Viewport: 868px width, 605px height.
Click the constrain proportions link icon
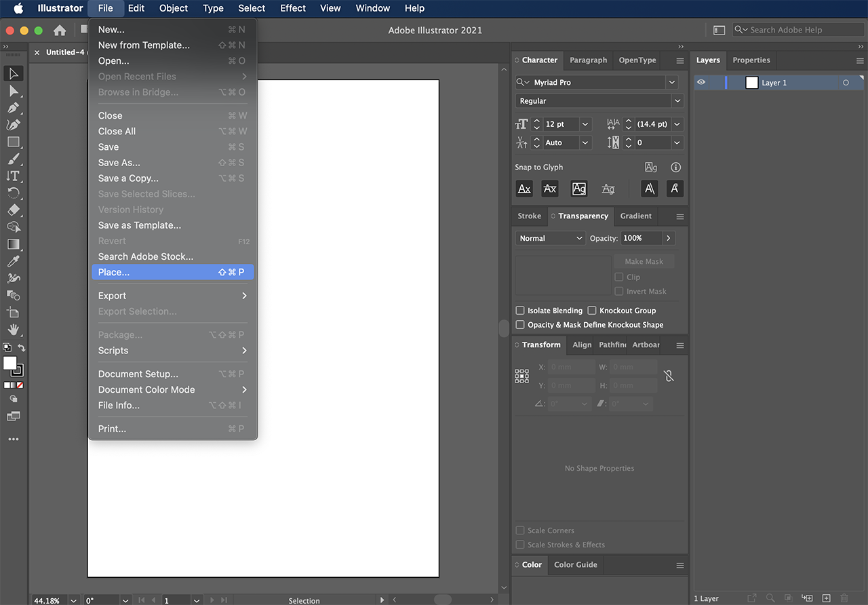click(669, 376)
